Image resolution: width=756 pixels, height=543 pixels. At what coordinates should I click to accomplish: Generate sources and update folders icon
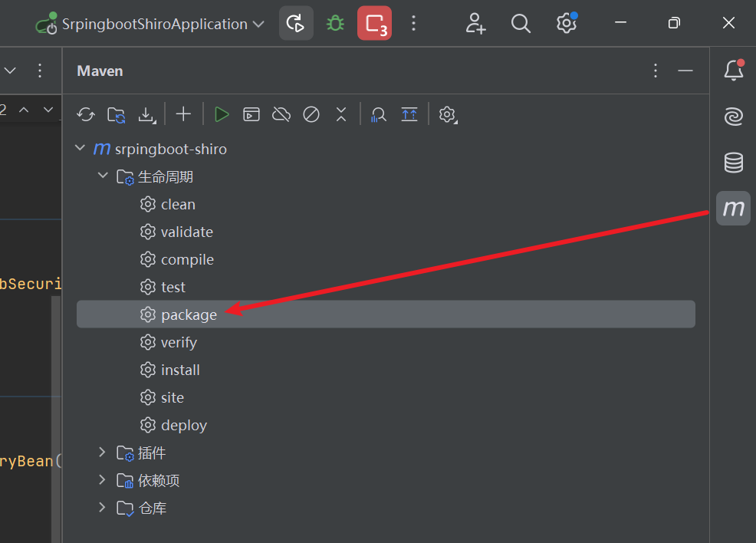[x=117, y=115]
